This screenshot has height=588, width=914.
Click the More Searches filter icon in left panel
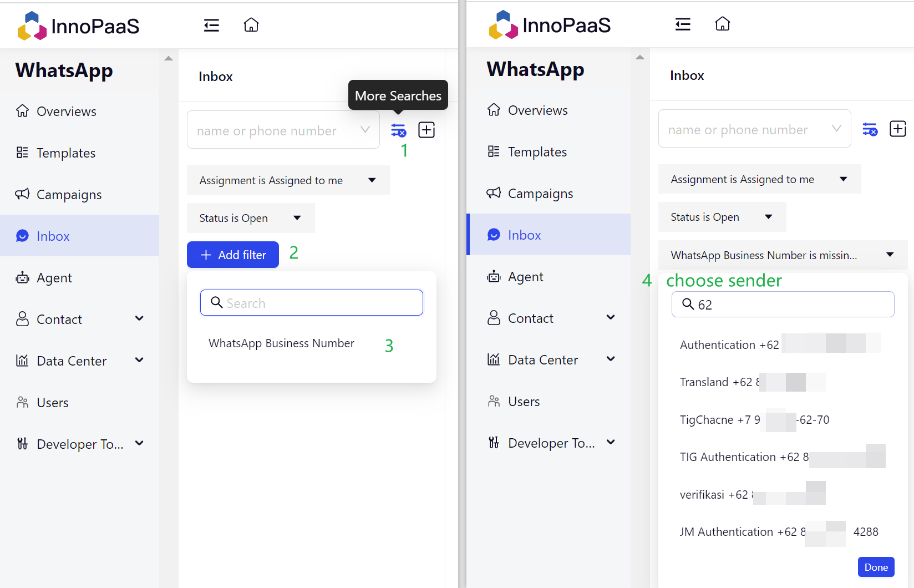(398, 130)
